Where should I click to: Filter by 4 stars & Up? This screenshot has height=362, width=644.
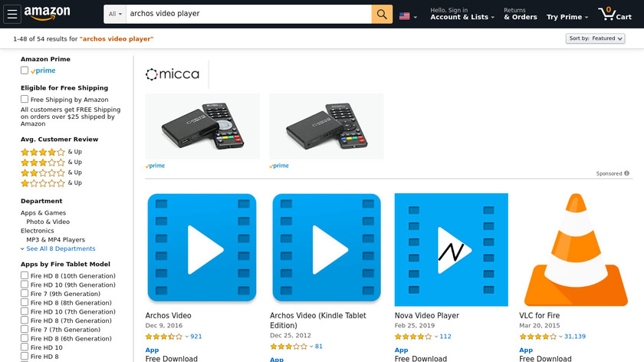[51, 152]
